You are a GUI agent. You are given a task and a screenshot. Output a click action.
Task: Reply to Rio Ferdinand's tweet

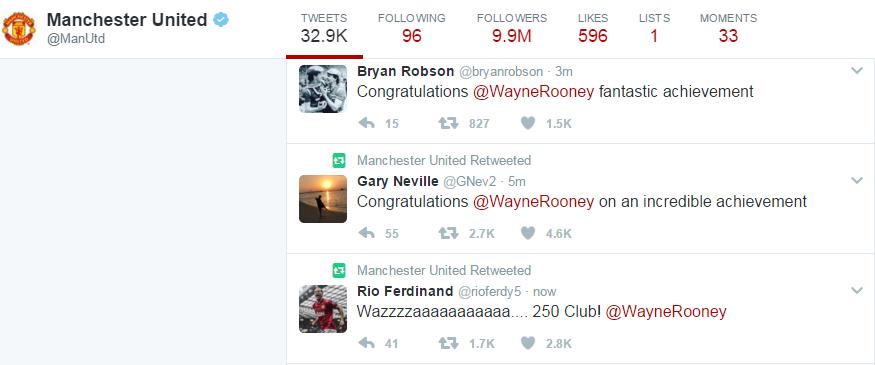pos(367,343)
